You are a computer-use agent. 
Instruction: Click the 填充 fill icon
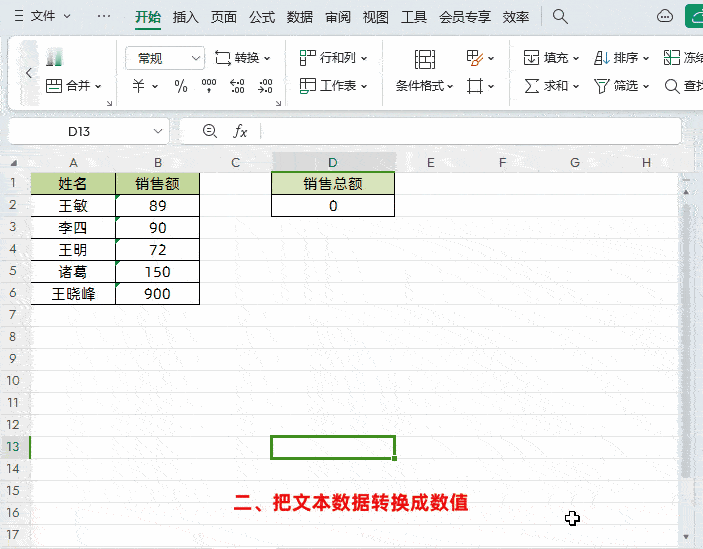pos(531,58)
